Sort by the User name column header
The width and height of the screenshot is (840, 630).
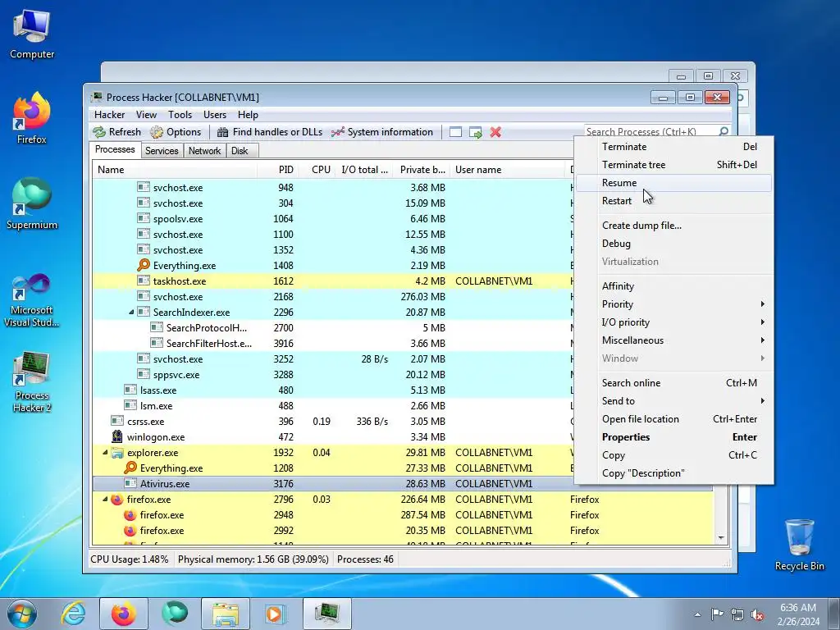[x=507, y=170]
